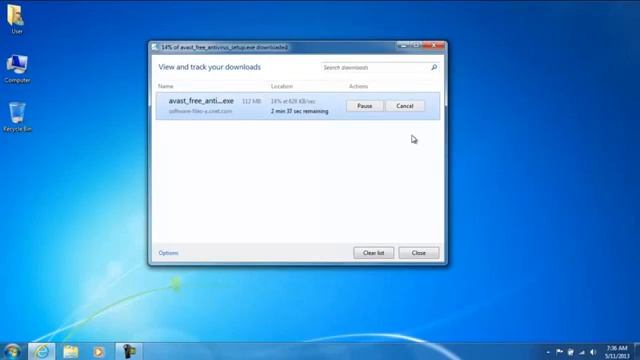
Task: Open Action Center flag icon
Action: (x=560, y=352)
